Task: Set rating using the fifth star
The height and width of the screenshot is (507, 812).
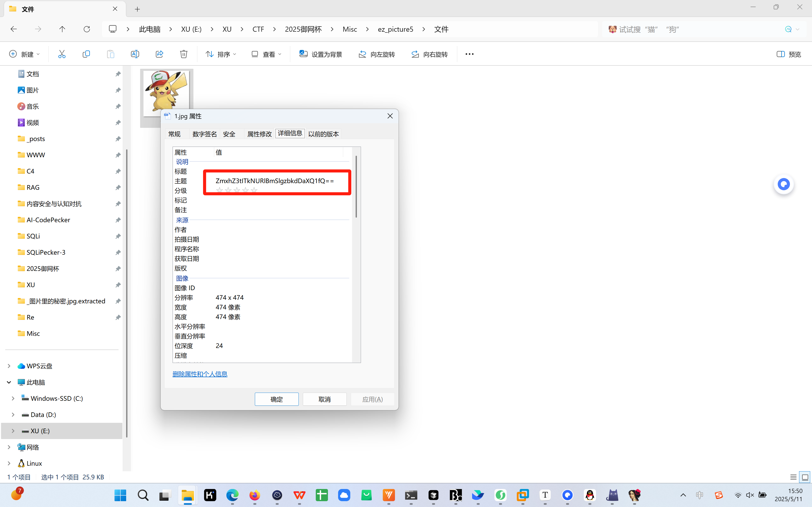Action: click(254, 190)
